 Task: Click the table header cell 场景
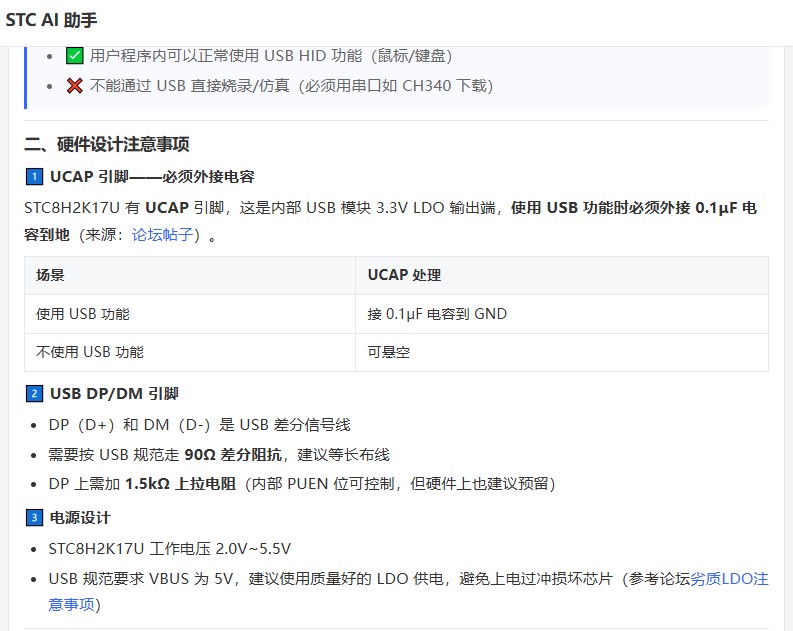(190, 276)
